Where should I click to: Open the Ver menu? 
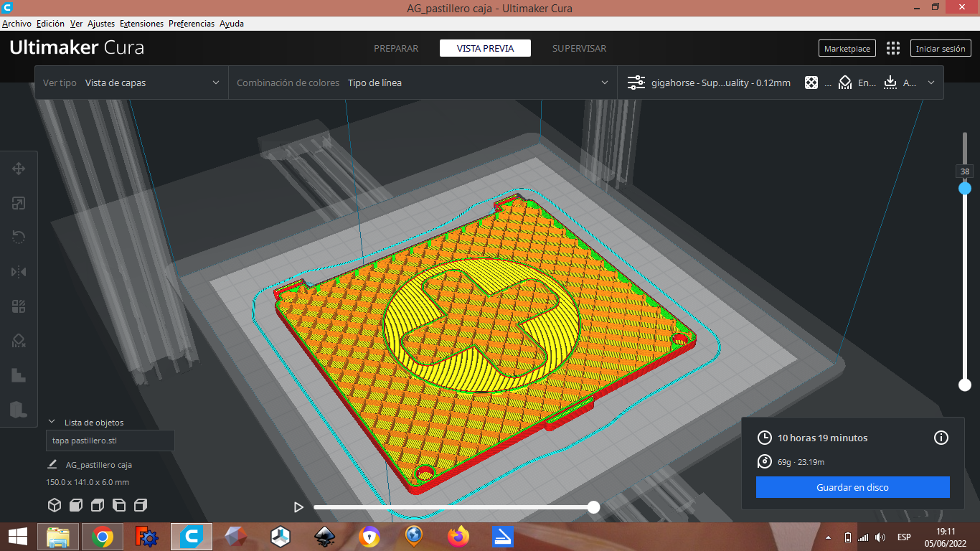pos(76,24)
